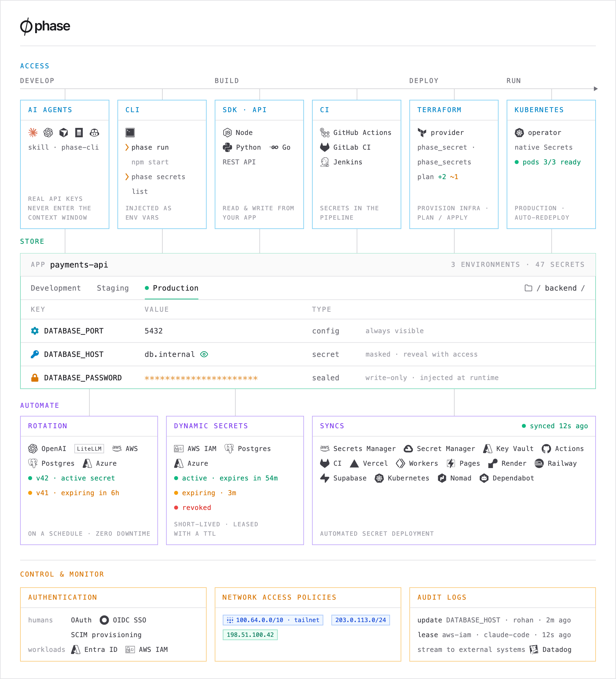
Task: Open the Development environment tab
Action: click(56, 288)
